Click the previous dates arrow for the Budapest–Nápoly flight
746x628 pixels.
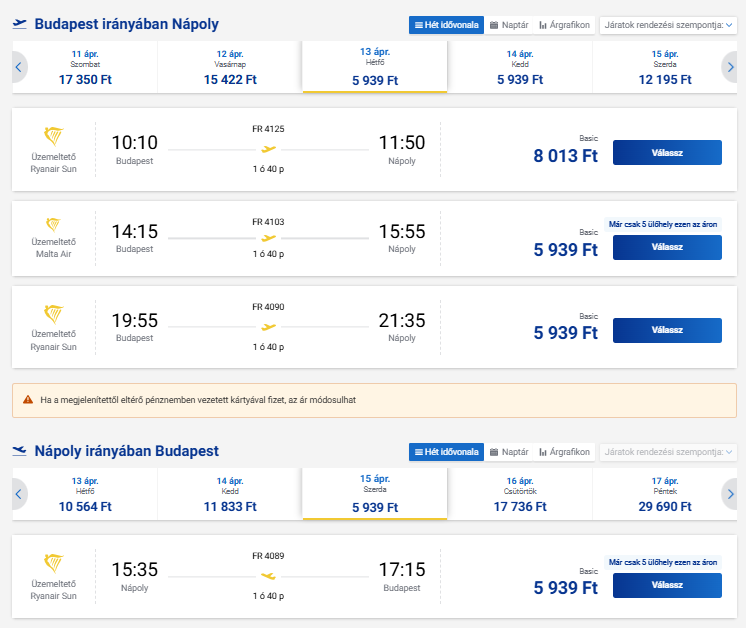click(18, 67)
